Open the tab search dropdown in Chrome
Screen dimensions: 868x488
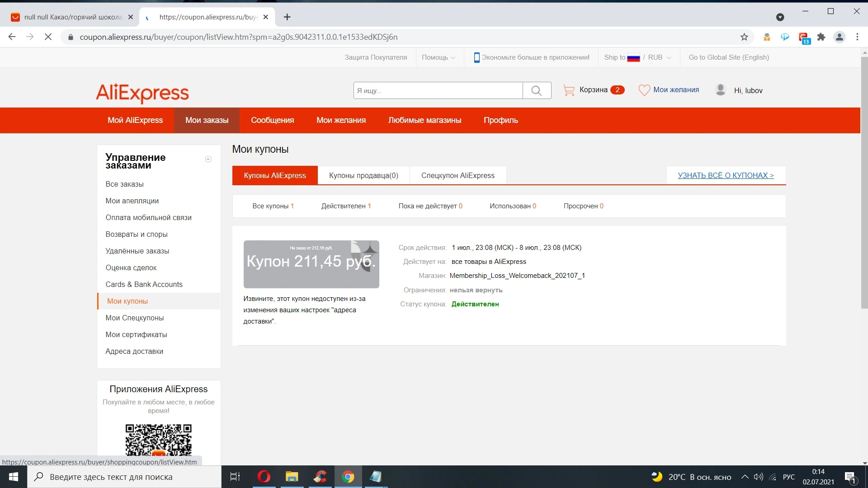[780, 17]
